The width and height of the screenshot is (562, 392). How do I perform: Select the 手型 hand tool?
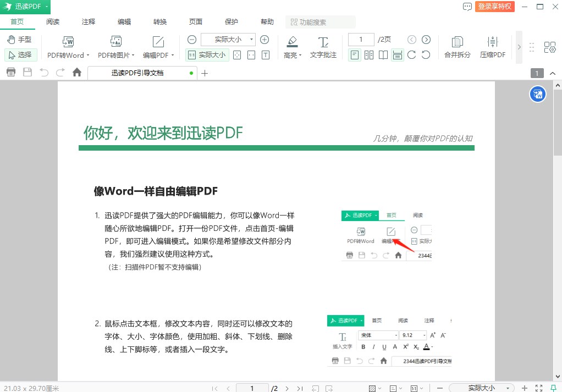(x=20, y=39)
